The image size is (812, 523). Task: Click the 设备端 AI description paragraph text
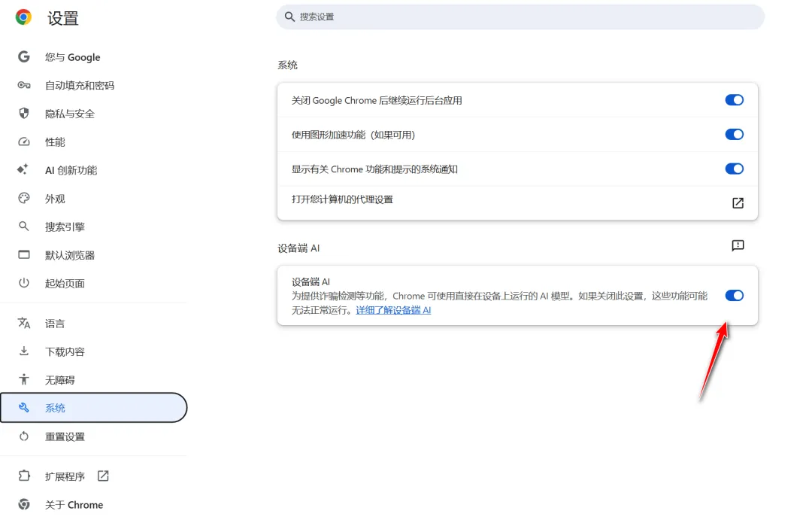[x=499, y=303]
